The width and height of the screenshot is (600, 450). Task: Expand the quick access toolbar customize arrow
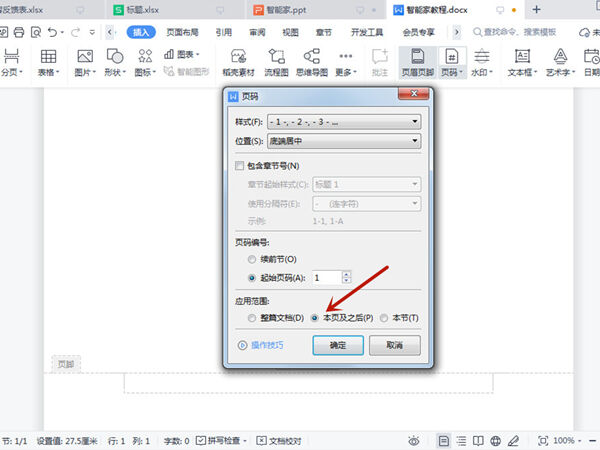coord(92,33)
